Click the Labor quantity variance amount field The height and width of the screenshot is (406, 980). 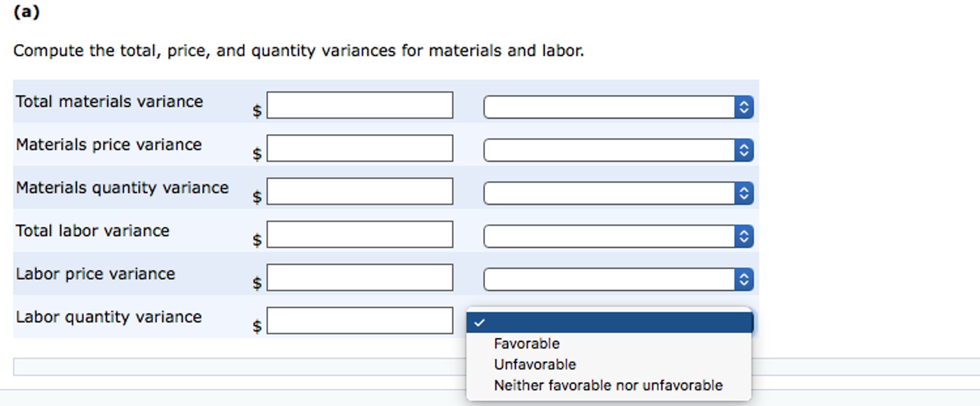point(360,320)
